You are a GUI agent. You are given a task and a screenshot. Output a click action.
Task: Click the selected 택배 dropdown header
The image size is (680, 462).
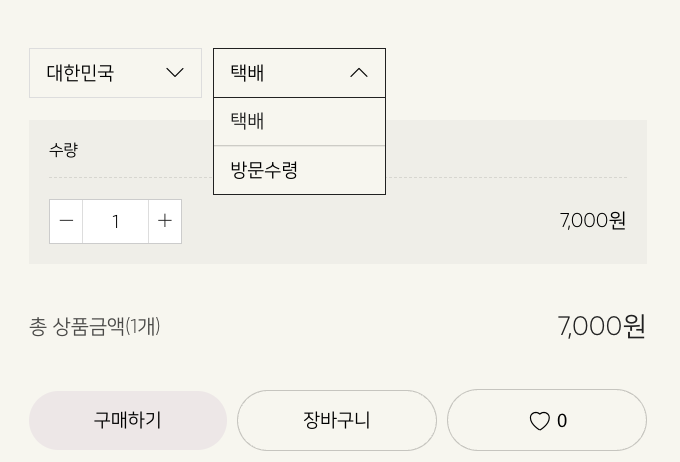[280, 73]
